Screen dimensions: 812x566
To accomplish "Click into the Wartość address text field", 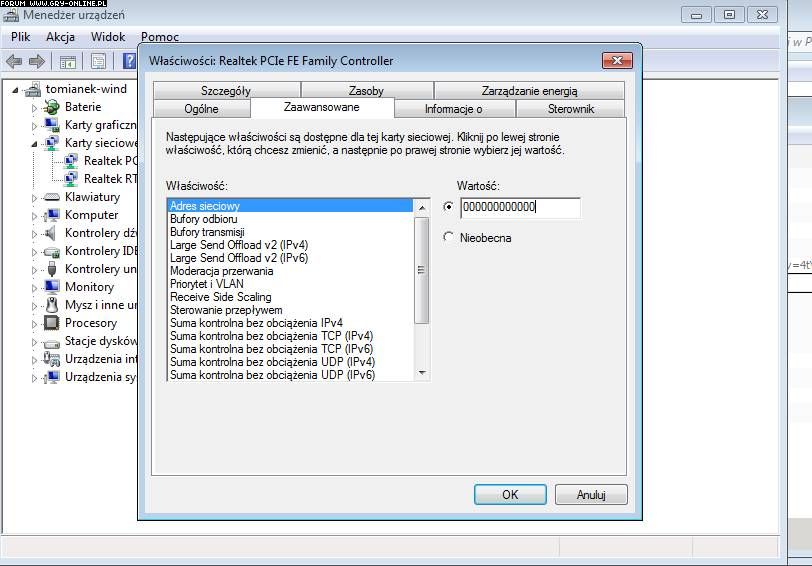I will (x=520, y=207).
